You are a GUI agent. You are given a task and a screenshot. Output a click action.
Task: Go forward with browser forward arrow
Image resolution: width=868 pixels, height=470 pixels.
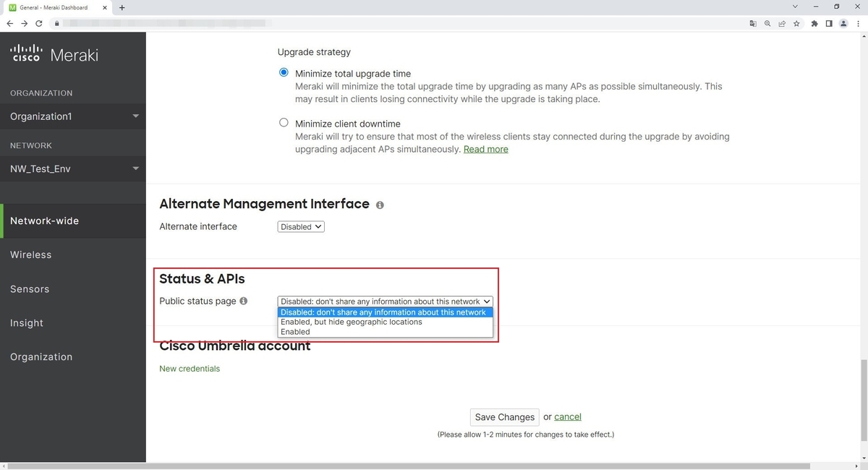point(25,23)
